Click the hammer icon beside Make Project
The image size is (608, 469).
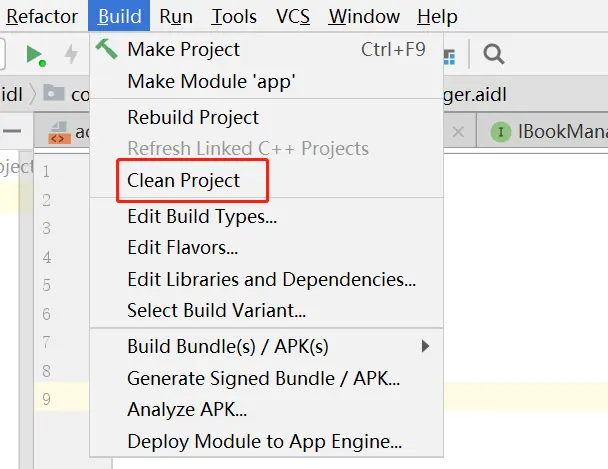pos(107,49)
